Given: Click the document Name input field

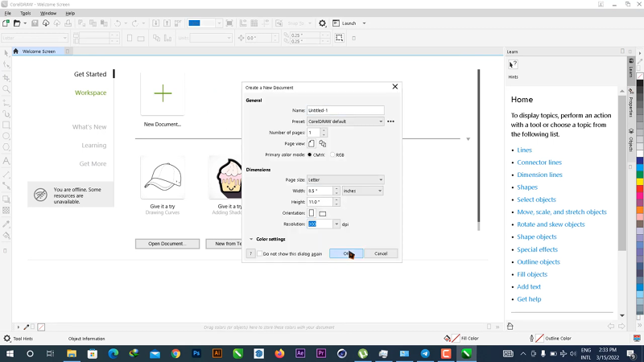Looking at the screenshot, I should (x=345, y=110).
